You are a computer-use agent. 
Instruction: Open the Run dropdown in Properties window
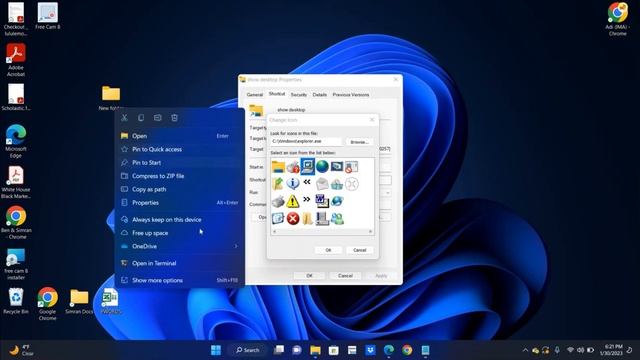387,192
